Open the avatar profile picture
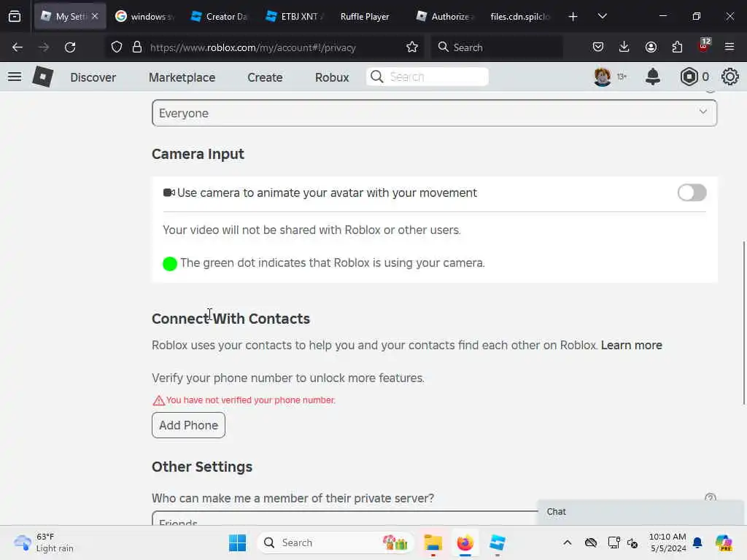 [602, 77]
